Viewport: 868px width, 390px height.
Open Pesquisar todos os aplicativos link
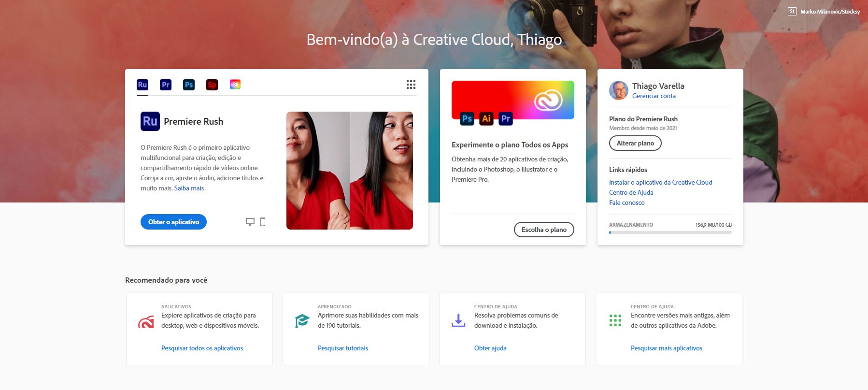click(202, 348)
